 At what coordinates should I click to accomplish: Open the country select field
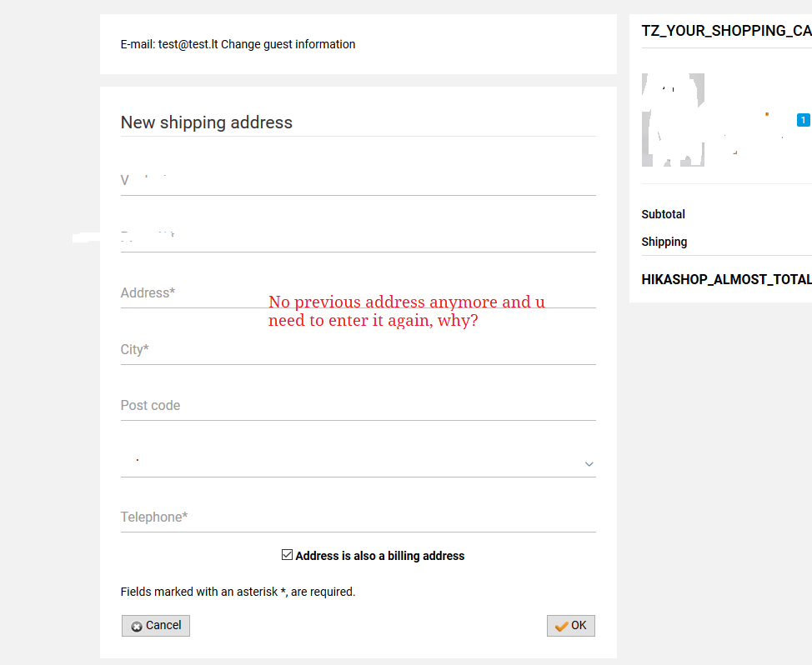click(x=358, y=461)
